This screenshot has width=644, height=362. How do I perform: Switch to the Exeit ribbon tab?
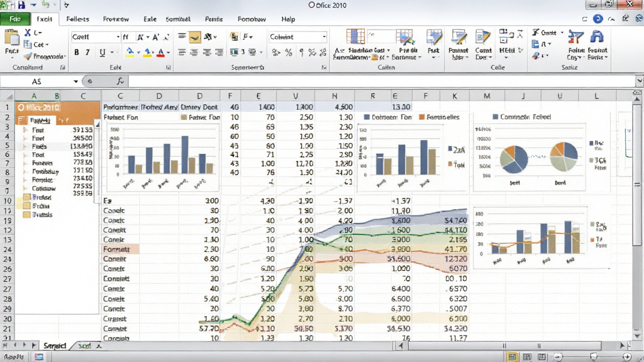point(45,19)
